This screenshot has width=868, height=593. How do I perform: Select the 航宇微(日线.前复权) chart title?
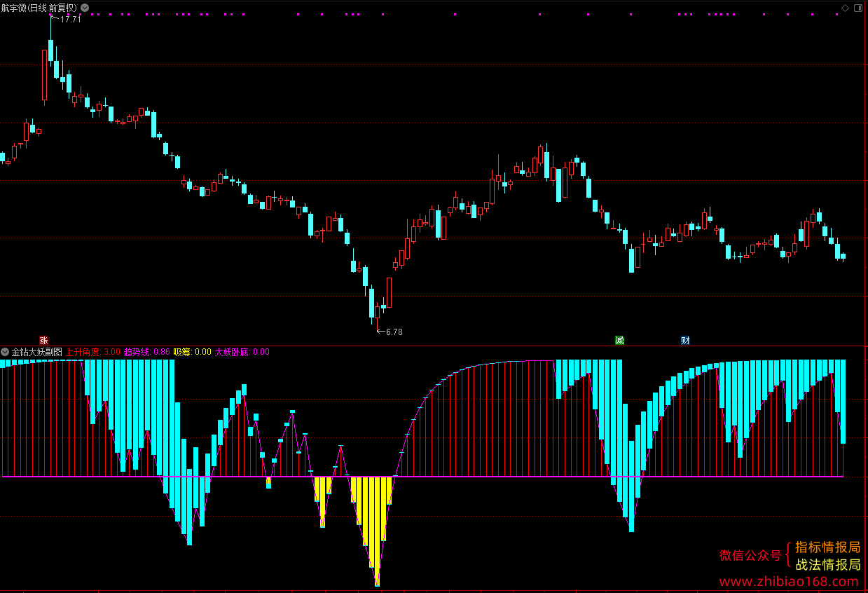coord(39,7)
